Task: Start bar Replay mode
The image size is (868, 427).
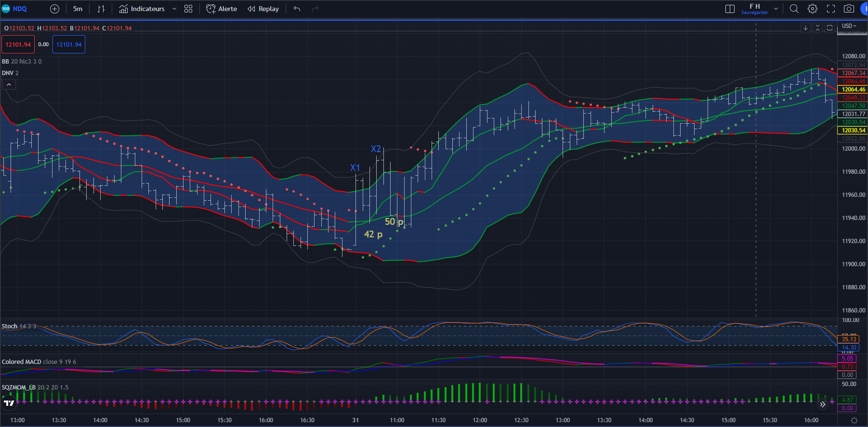Action: pos(263,9)
